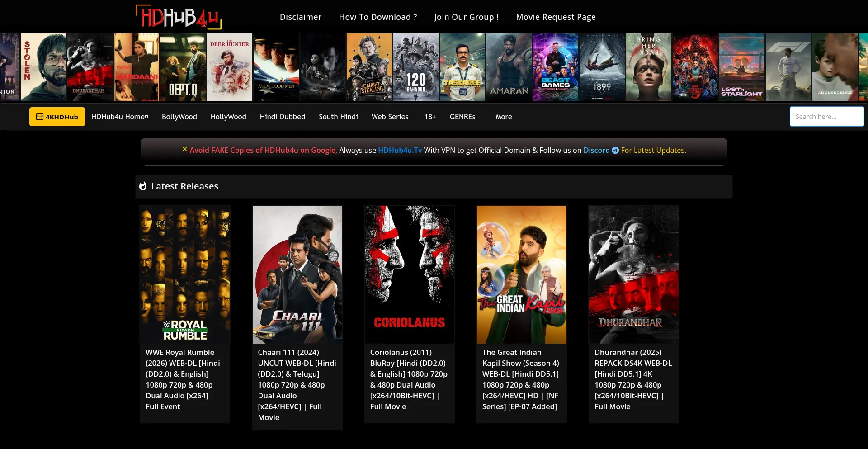Click the red X icon in the notice bar

[x=184, y=149]
